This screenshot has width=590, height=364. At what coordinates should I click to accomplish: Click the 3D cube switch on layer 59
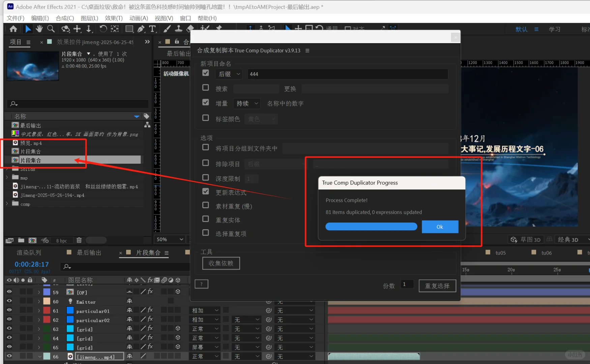(x=178, y=292)
